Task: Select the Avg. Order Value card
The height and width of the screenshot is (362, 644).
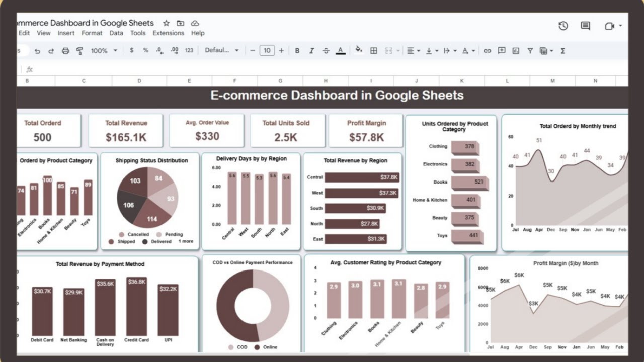Action: (x=207, y=131)
